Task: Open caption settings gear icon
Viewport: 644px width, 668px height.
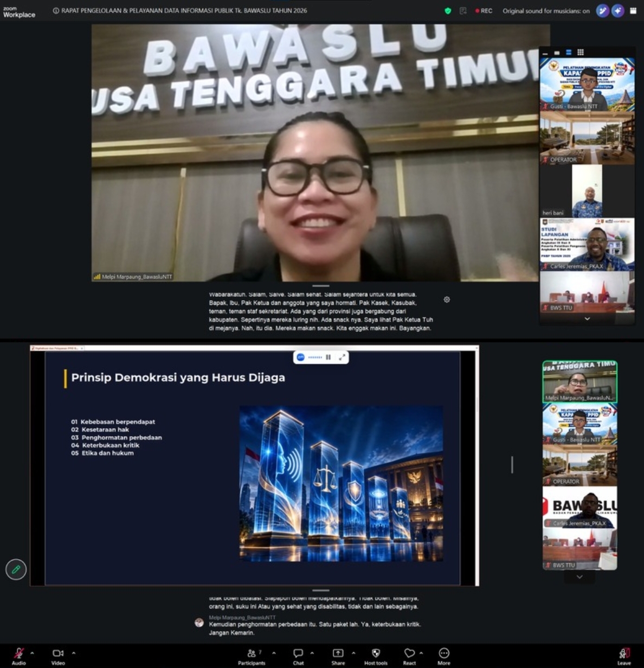Action: (x=447, y=299)
